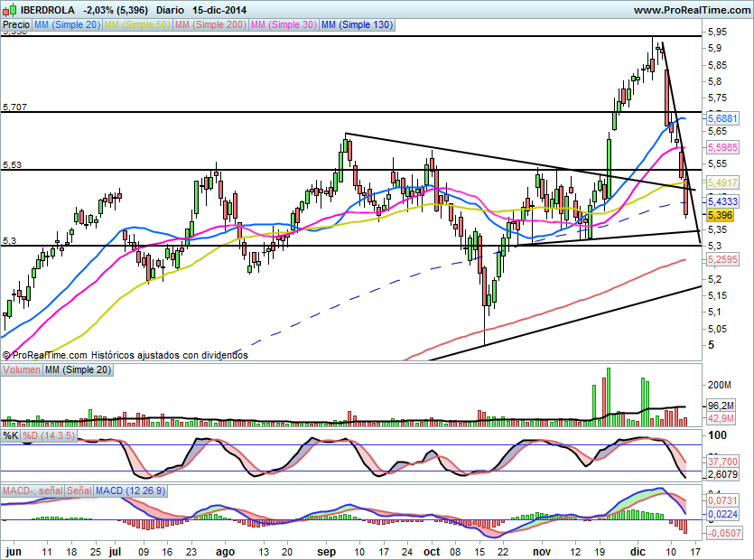Click the 96,2M volume average value
This screenshot has height=560, width=754.
(x=721, y=406)
